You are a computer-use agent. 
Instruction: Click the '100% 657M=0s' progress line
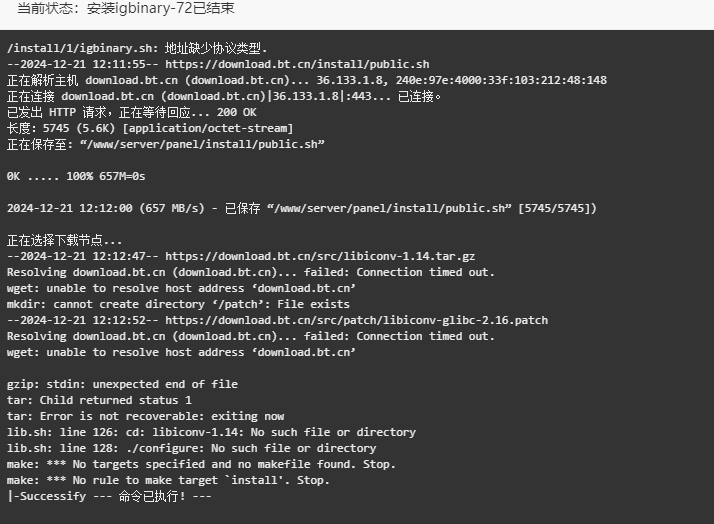76,176
